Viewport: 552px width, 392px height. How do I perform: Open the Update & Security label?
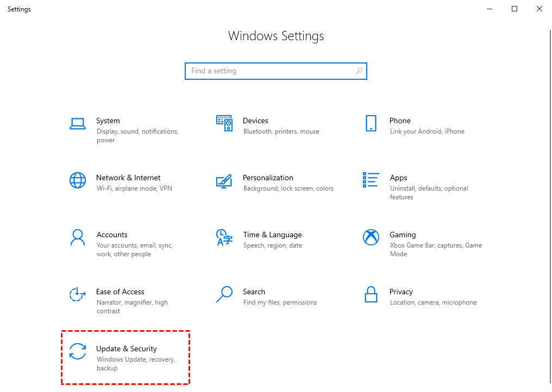127,349
